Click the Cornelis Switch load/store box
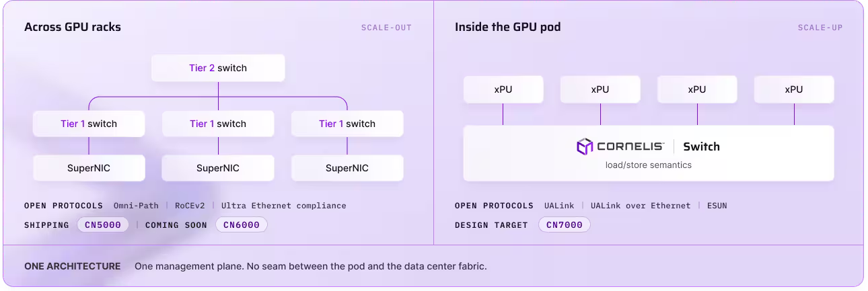 pyautogui.click(x=649, y=153)
